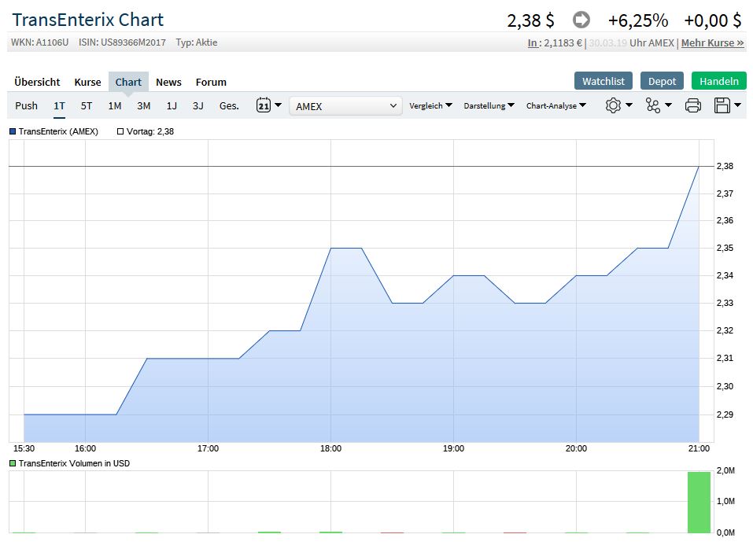753x560 pixels.
Task: Toggle the Vortag 2,38 line checkbox
Action: coord(120,131)
